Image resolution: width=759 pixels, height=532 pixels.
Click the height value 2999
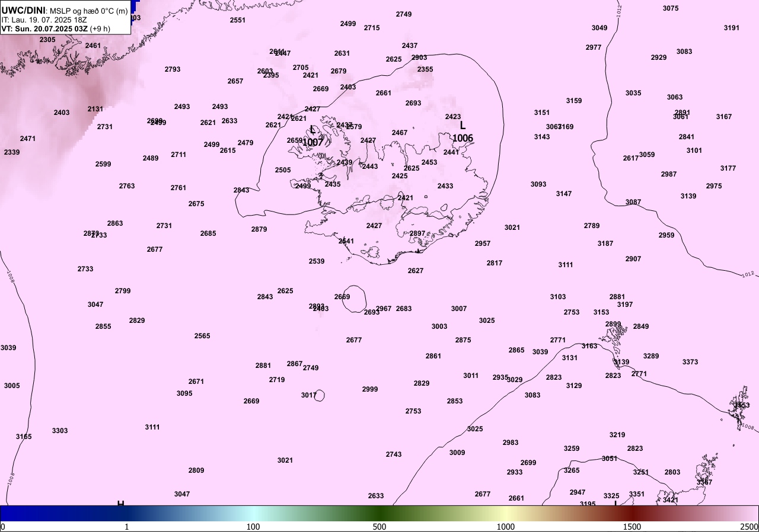pos(370,389)
